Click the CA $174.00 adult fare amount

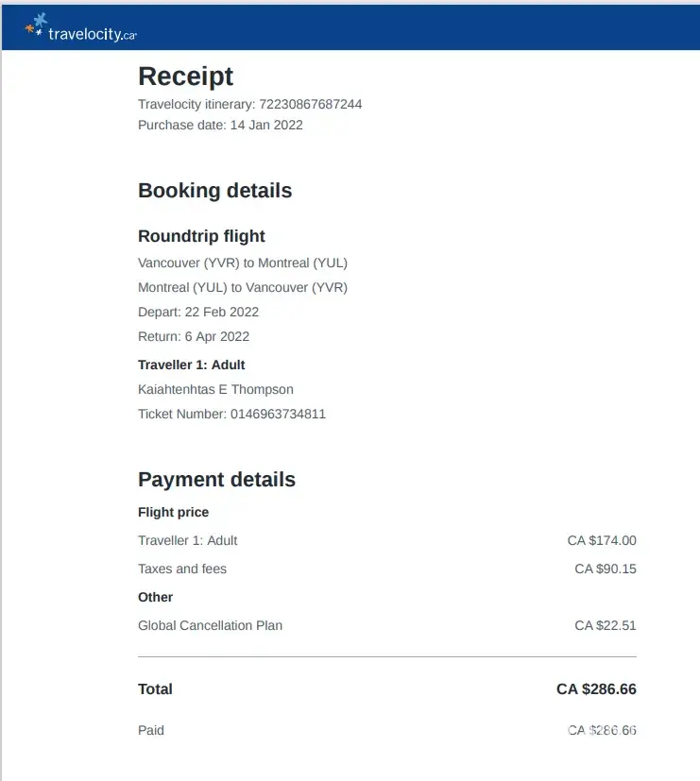(602, 541)
